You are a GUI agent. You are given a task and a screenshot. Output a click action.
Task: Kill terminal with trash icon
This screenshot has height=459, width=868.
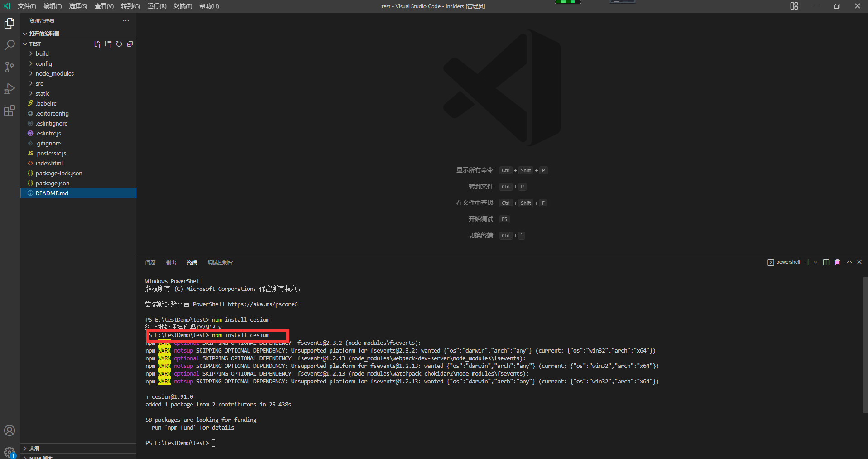click(x=837, y=262)
